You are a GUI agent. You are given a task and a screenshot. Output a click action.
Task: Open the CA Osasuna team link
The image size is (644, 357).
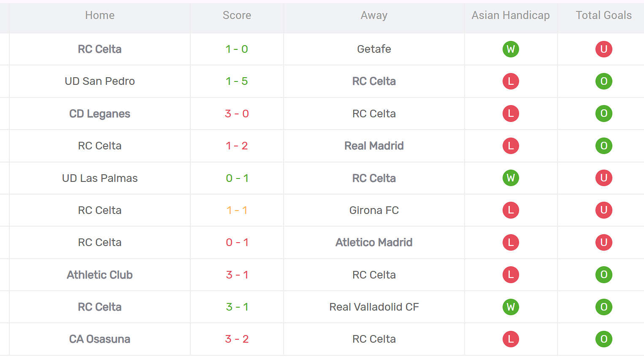click(x=100, y=339)
